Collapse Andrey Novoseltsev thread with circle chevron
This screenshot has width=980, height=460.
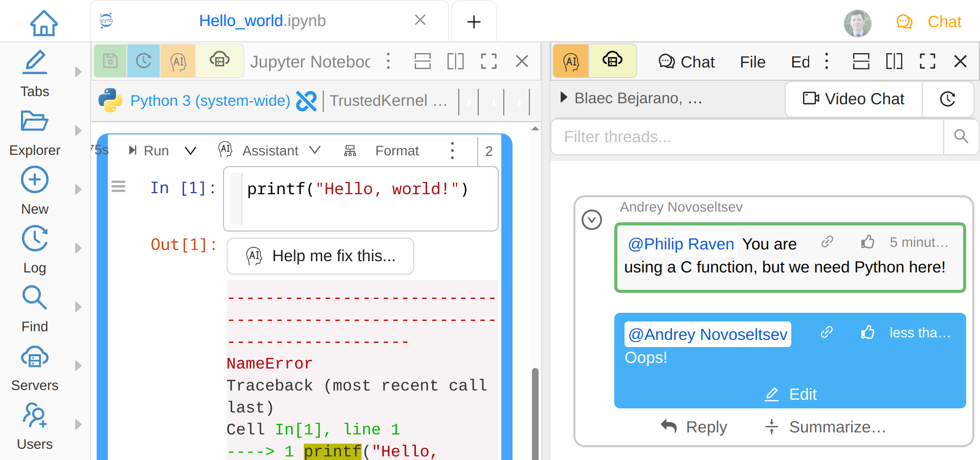[x=592, y=220]
